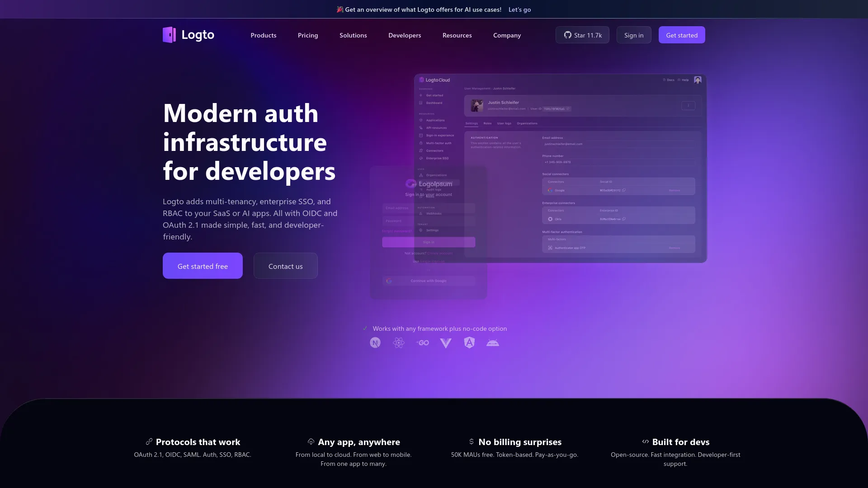Click the GitHub icon in Star button
This screenshot has height=488, width=868.
(567, 35)
